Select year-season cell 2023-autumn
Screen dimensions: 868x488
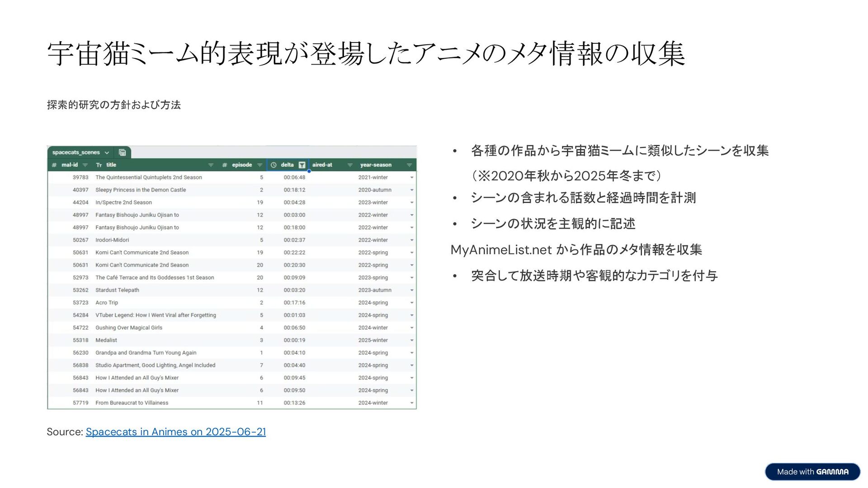tap(375, 290)
